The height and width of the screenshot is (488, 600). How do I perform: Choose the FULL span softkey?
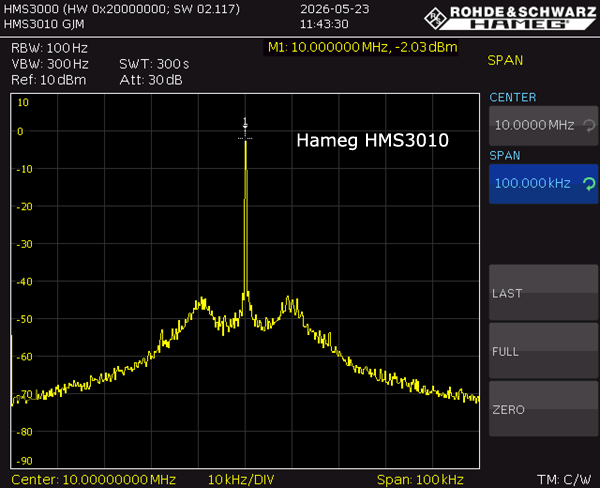543,351
